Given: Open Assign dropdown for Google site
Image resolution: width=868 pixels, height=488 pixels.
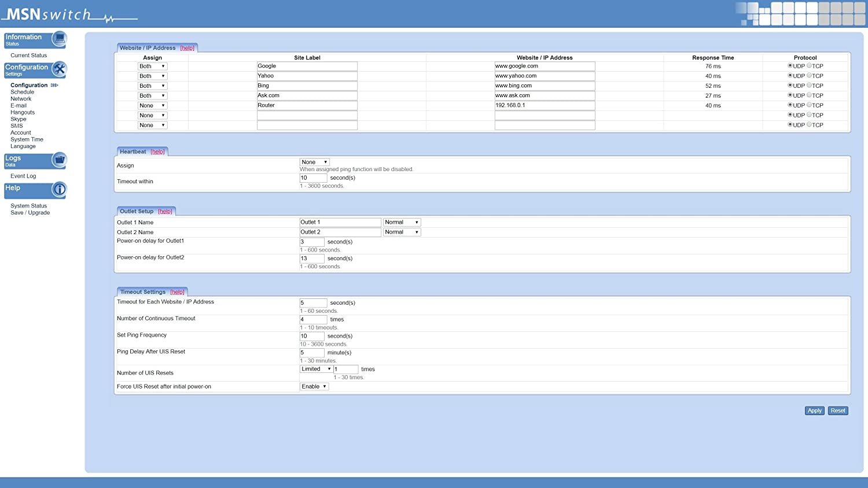Looking at the screenshot, I should click(x=152, y=66).
